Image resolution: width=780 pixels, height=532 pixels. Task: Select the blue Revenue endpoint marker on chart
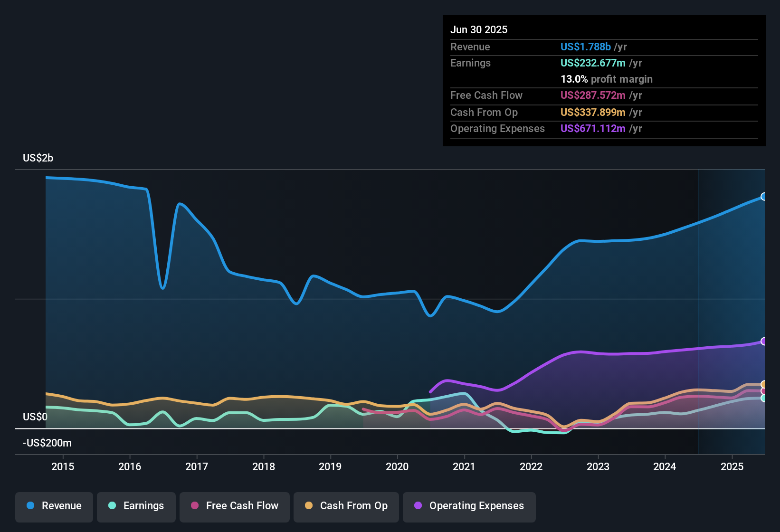pyautogui.click(x=764, y=196)
